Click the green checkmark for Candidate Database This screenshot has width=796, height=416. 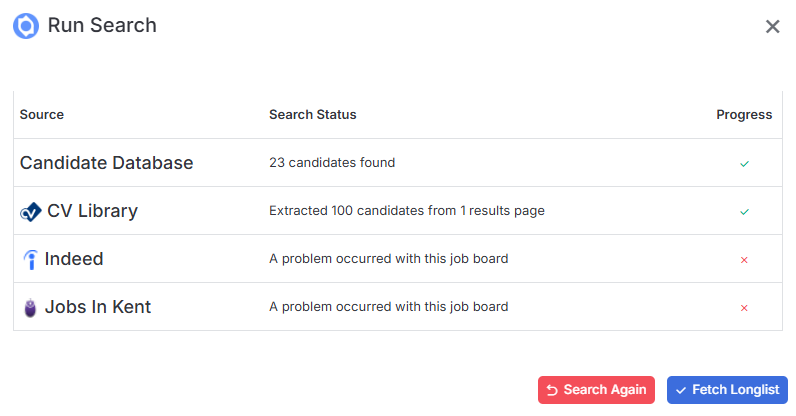click(744, 164)
